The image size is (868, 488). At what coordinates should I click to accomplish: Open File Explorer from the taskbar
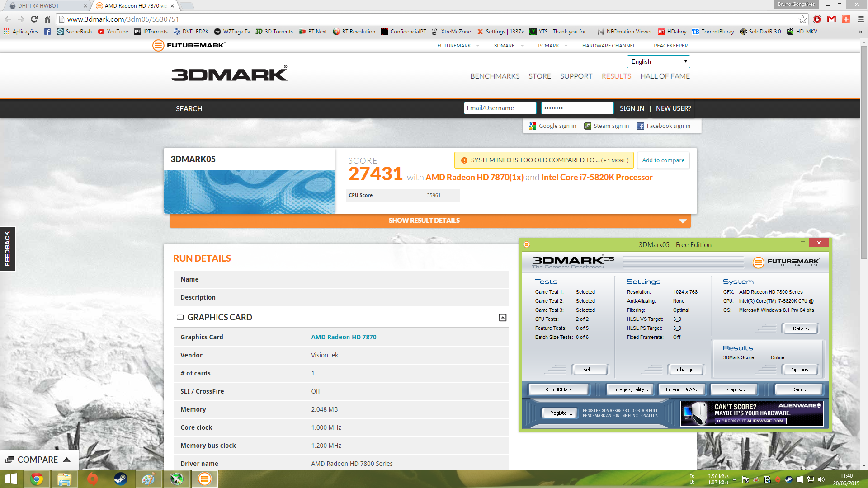click(64, 479)
